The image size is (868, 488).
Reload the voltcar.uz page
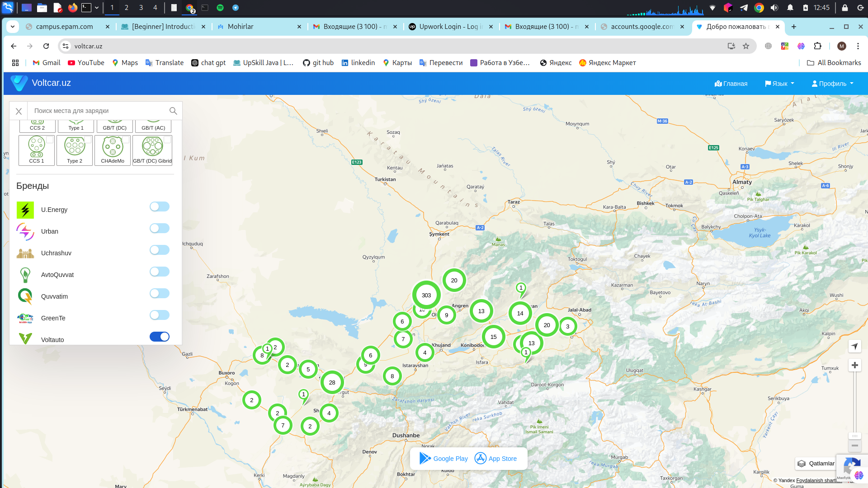[46, 46]
